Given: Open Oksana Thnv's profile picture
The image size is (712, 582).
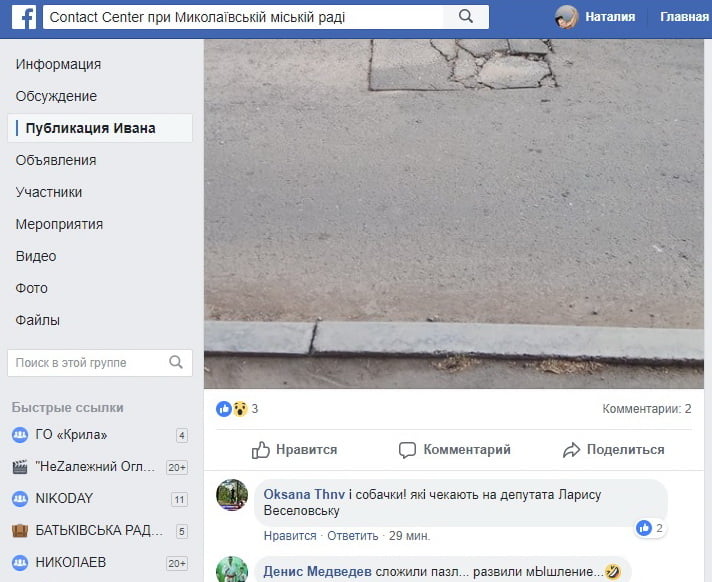Looking at the screenshot, I should pos(232,495).
